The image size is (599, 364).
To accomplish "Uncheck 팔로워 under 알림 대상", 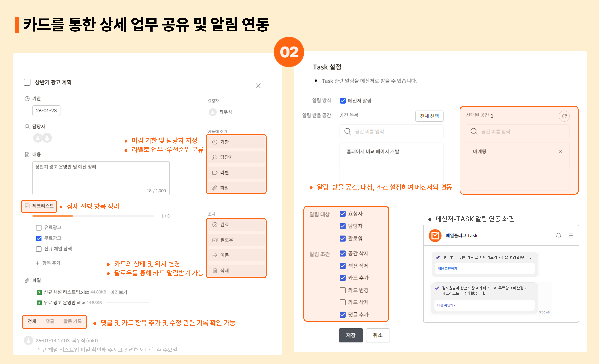I will point(342,238).
